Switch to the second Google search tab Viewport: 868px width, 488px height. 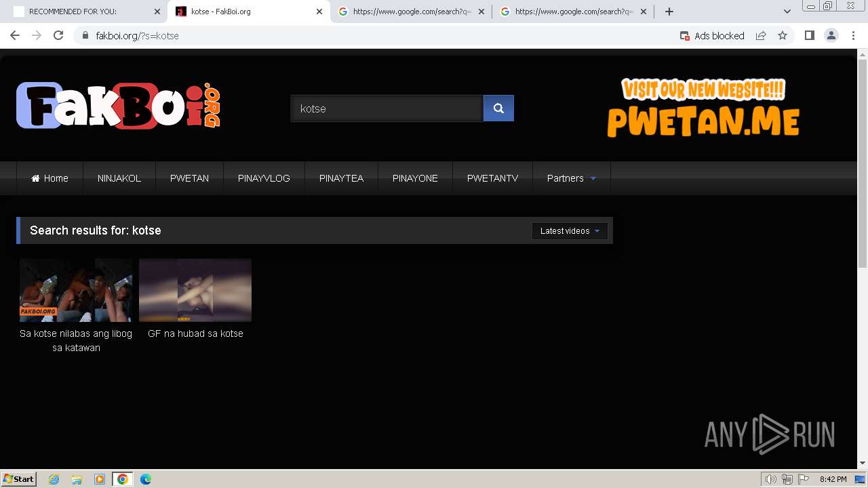[574, 12]
